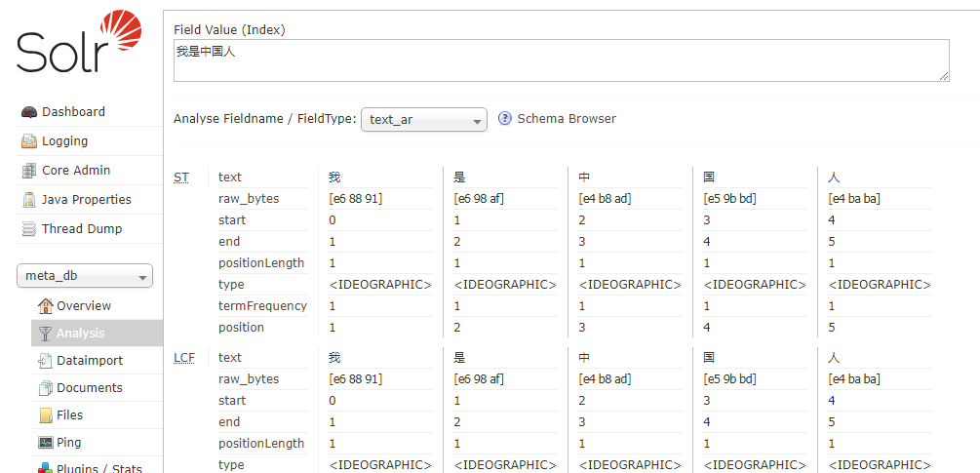This screenshot has height=473, width=980.
Task: Click ST raw_bytes value [e5 9b bd]
Action: click(730, 199)
